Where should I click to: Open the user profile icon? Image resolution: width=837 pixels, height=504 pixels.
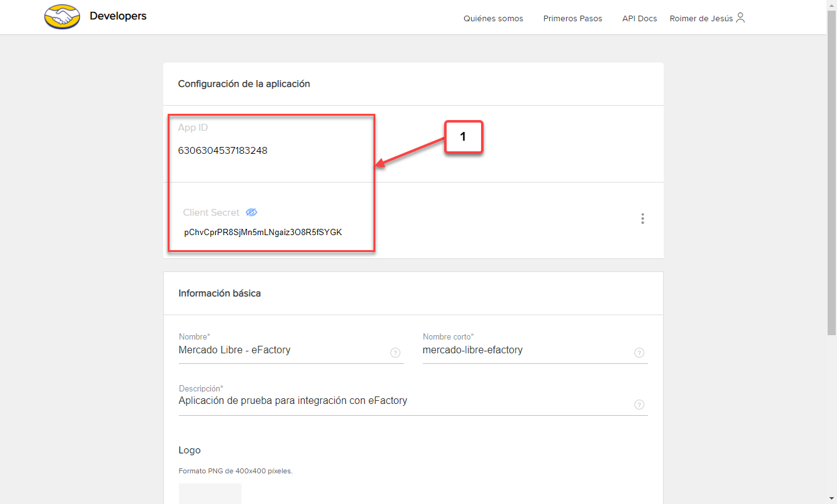(741, 18)
